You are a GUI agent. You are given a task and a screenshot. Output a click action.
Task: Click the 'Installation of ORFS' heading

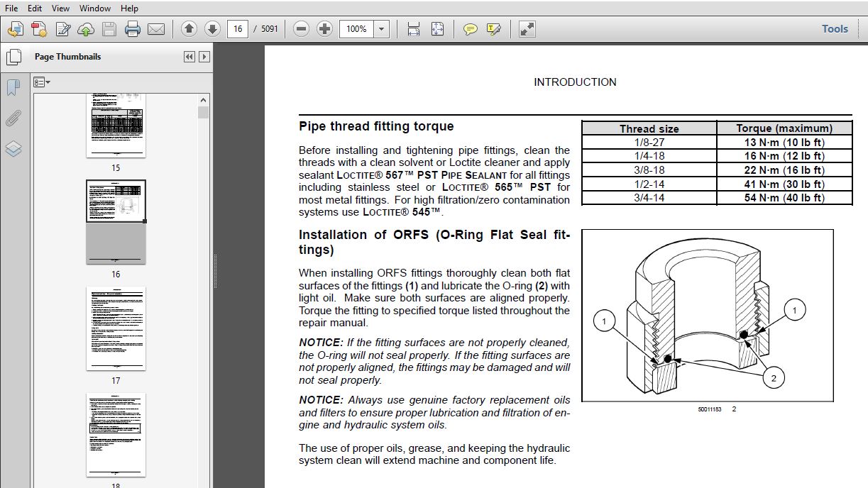coord(434,242)
